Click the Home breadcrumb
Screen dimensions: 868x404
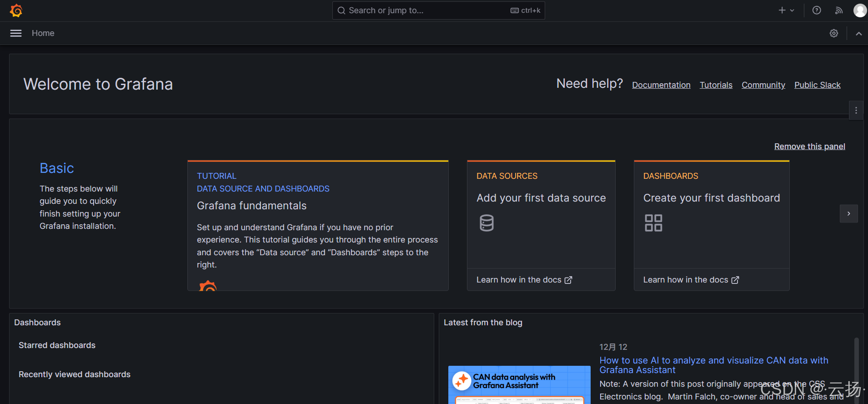(x=43, y=33)
